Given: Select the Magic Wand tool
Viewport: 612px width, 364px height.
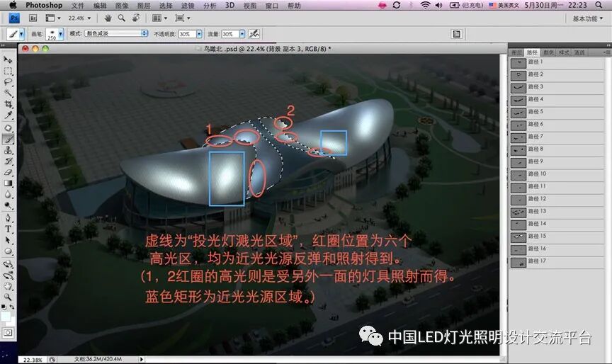Looking at the screenshot, I should point(8,93).
